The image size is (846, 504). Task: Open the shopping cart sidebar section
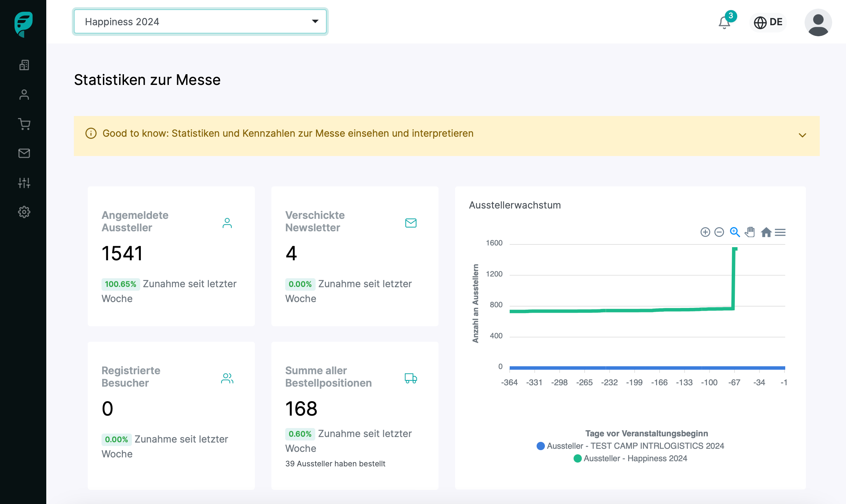point(24,124)
